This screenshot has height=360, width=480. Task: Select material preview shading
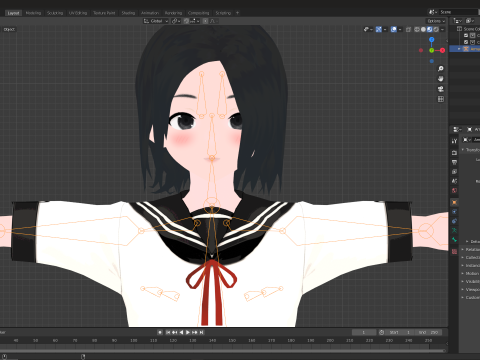click(x=430, y=29)
